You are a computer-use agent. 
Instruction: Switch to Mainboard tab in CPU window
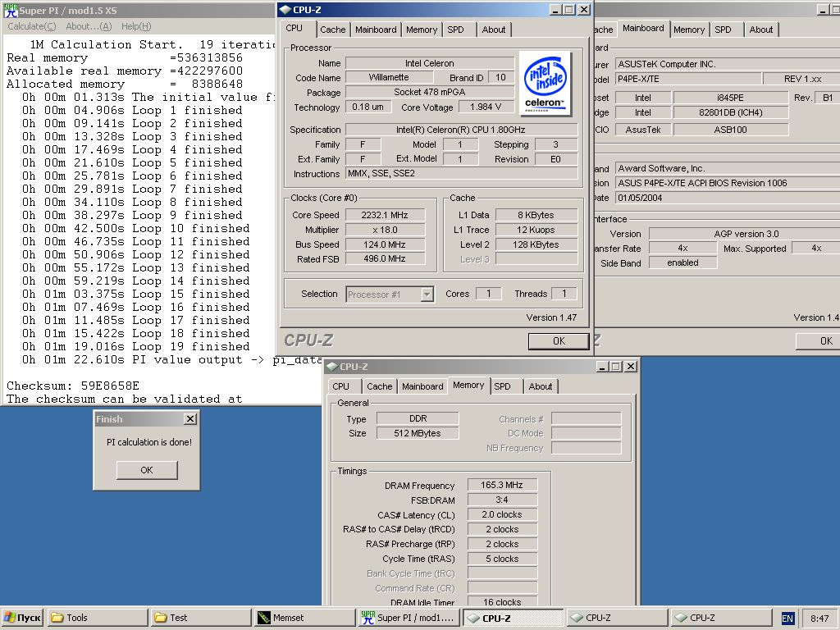(376, 30)
